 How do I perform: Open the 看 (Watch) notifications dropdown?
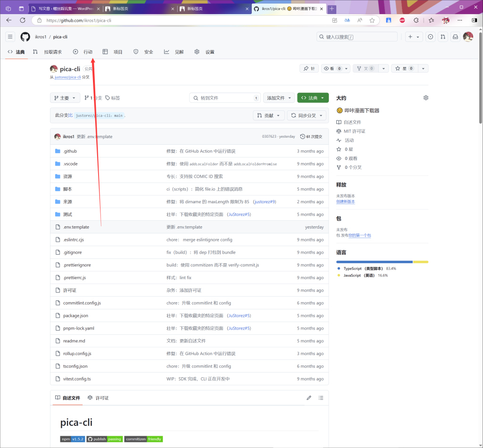pyautogui.click(x=336, y=68)
